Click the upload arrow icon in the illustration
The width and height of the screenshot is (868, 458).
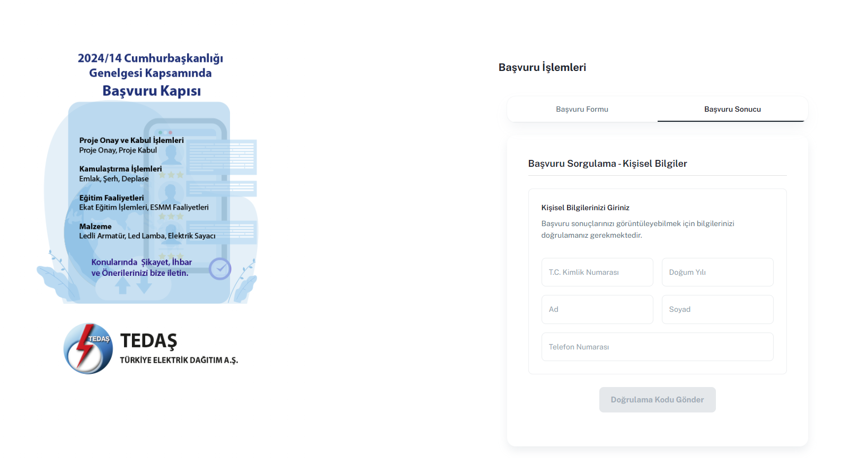tap(123, 286)
